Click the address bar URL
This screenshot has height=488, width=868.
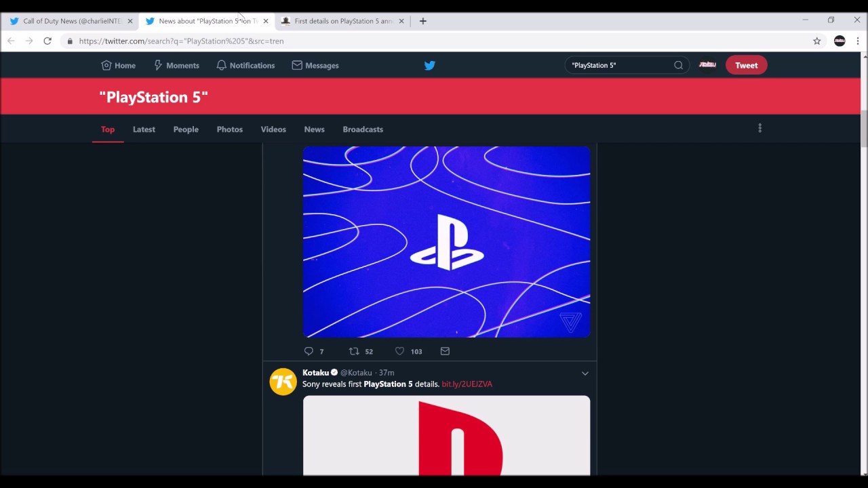click(x=181, y=41)
